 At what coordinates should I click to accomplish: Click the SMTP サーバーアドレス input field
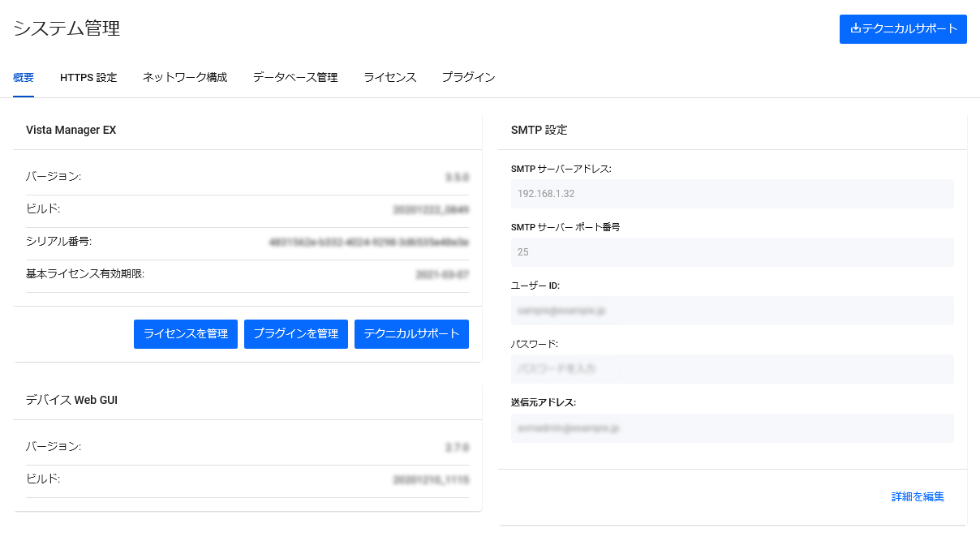[x=732, y=193]
